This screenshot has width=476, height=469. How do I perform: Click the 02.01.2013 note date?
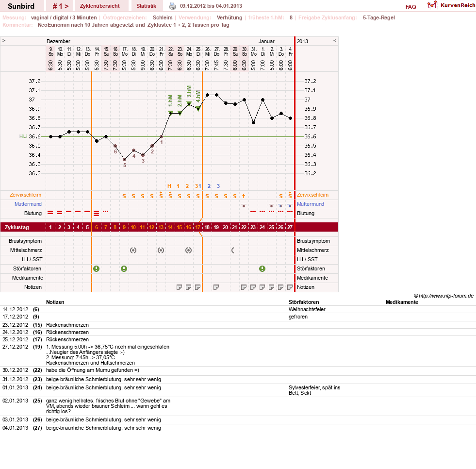[x=15, y=401]
